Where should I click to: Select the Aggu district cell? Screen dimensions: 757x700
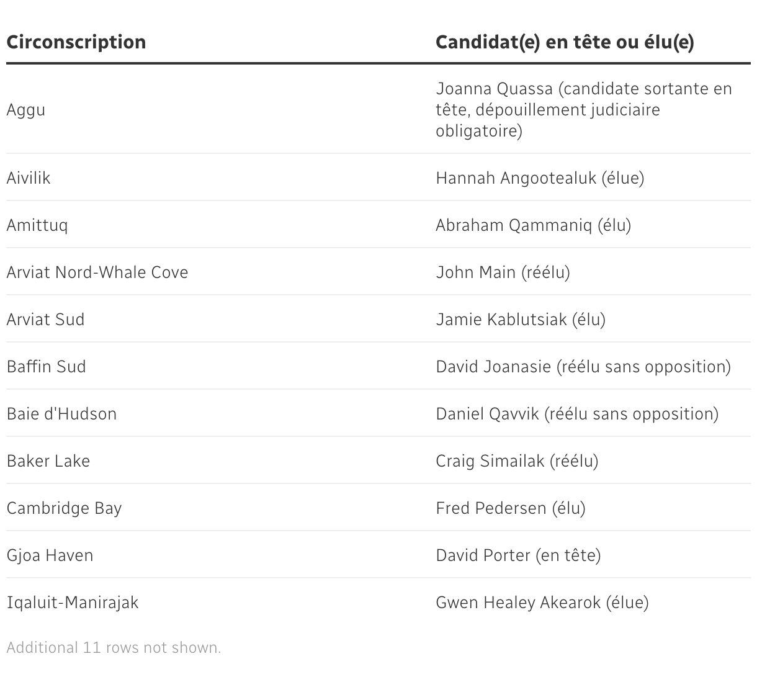(26, 110)
